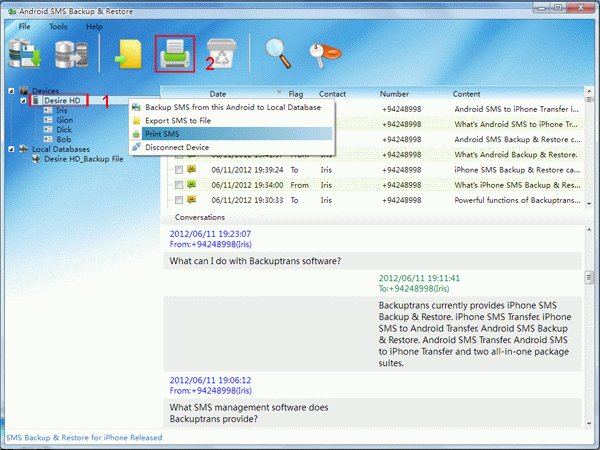Tick checkbox for 19:30:33 message

[x=179, y=200]
